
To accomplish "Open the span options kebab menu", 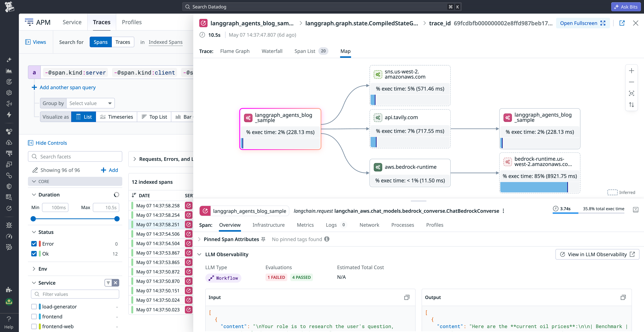I will pos(503,211).
